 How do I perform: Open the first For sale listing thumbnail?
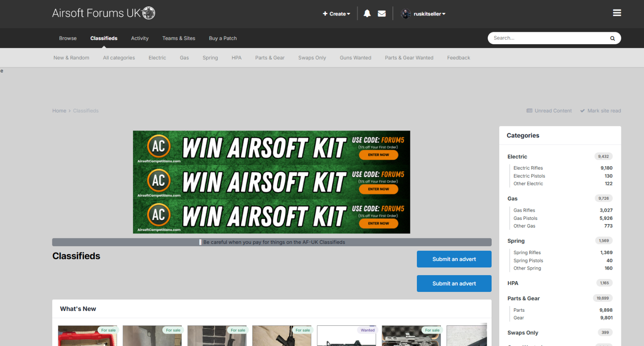click(x=88, y=336)
